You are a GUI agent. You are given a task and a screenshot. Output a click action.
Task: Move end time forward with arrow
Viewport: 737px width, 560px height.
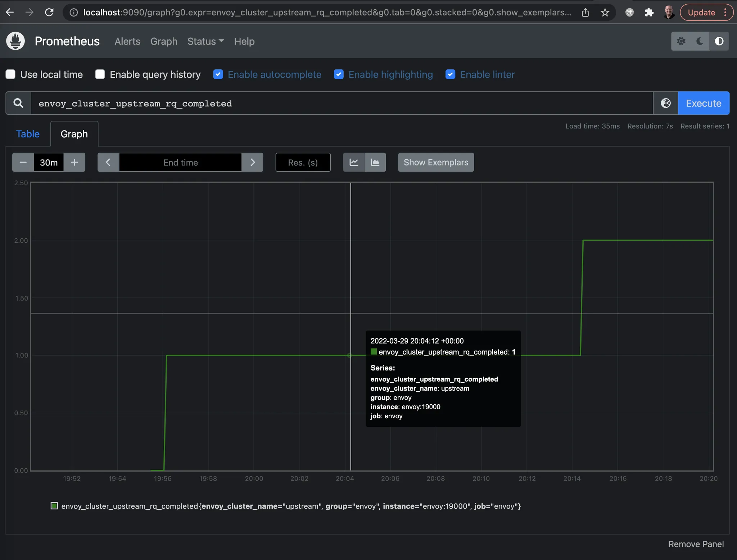[x=252, y=162]
